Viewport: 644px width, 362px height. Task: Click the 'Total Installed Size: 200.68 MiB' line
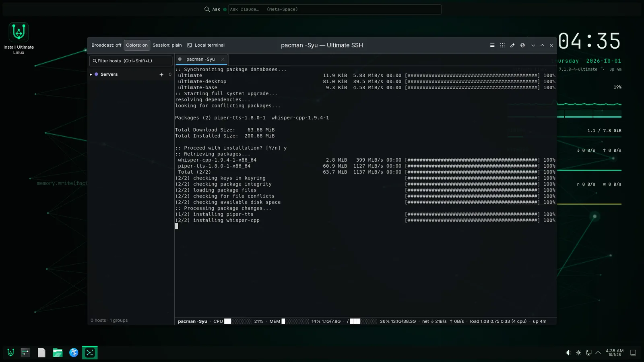click(x=225, y=136)
